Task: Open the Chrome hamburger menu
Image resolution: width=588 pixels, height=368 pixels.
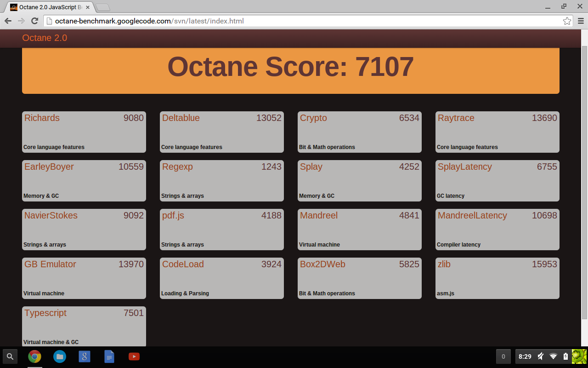Action: [581, 21]
